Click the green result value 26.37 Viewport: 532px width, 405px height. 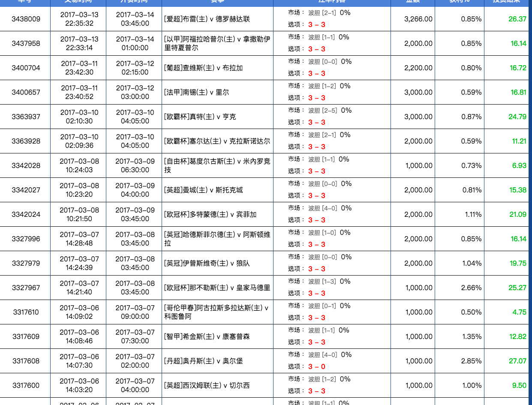[517, 19]
